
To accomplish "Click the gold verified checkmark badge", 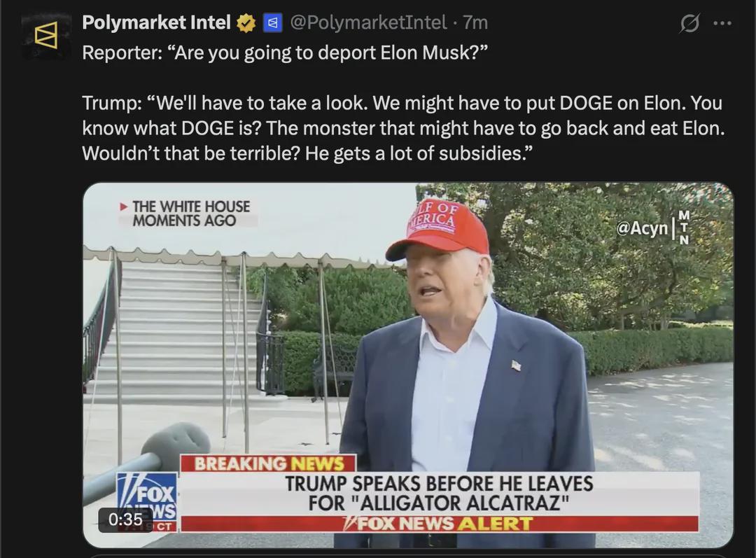I will [246, 22].
